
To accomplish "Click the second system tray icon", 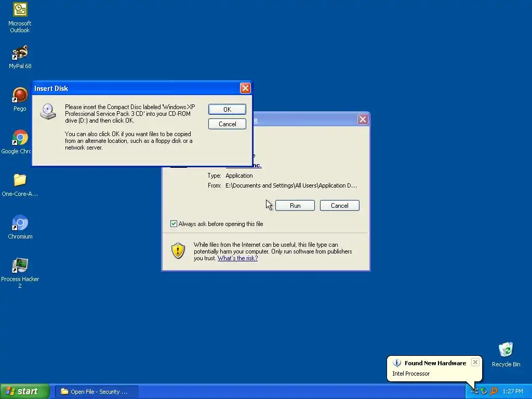I will point(484,391).
